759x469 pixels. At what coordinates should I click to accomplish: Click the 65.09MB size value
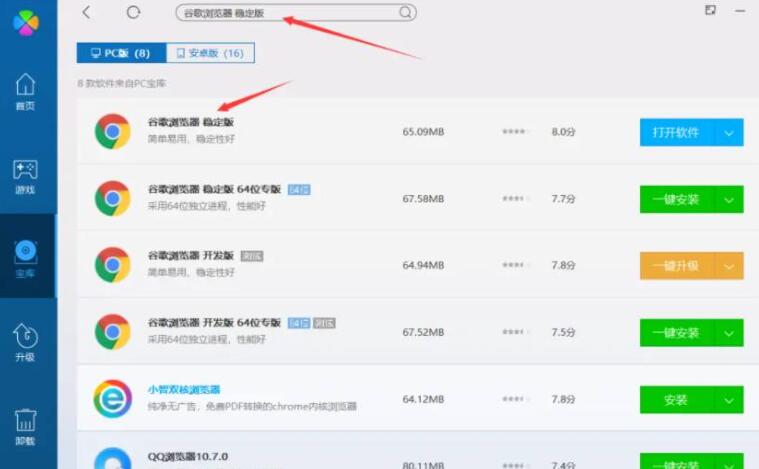click(423, 132)
